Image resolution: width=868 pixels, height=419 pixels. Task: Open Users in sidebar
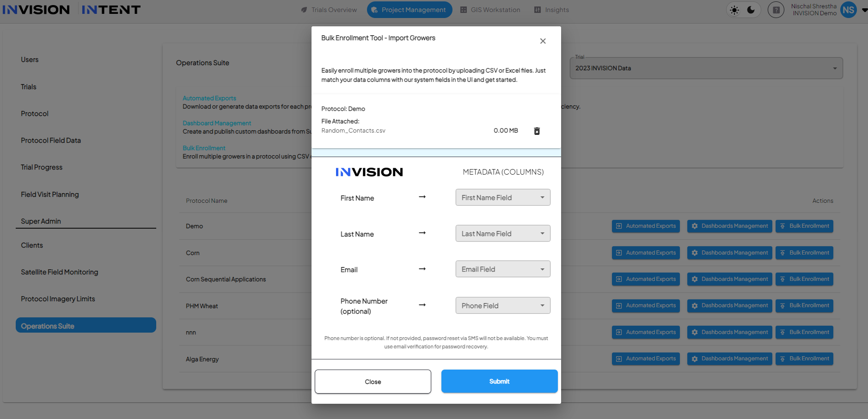(x=30, y=60)
